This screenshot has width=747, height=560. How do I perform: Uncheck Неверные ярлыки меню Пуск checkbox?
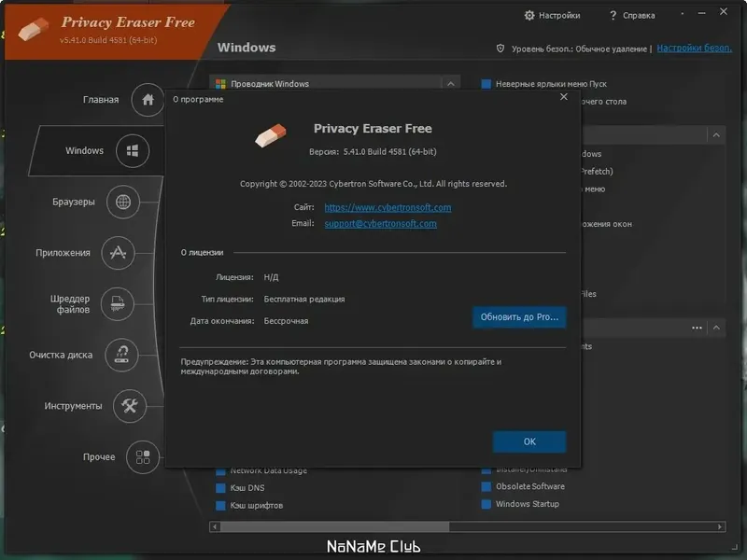[486, 84]
